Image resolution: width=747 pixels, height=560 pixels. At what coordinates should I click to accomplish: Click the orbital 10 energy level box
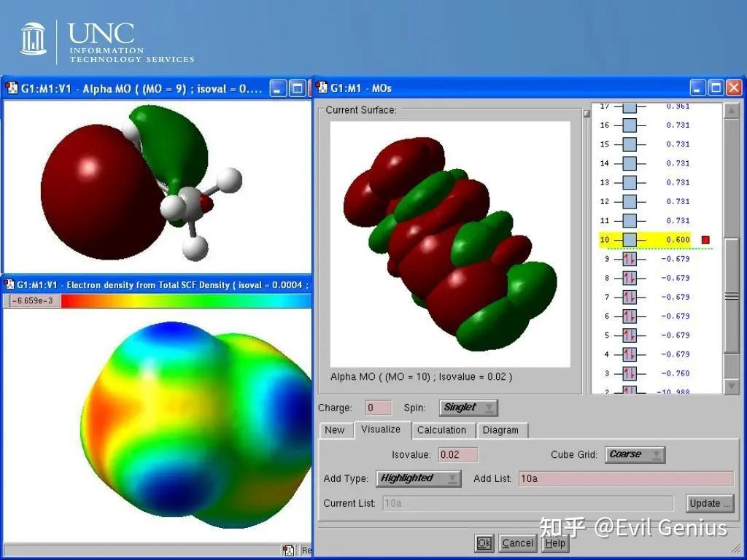pyautogui.click(x=630, y=239)
